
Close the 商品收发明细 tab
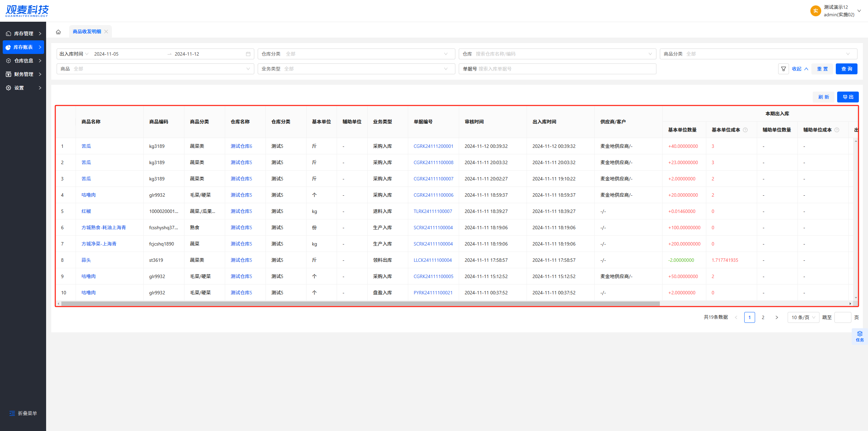pyautogui.click(x=106, y=32)
